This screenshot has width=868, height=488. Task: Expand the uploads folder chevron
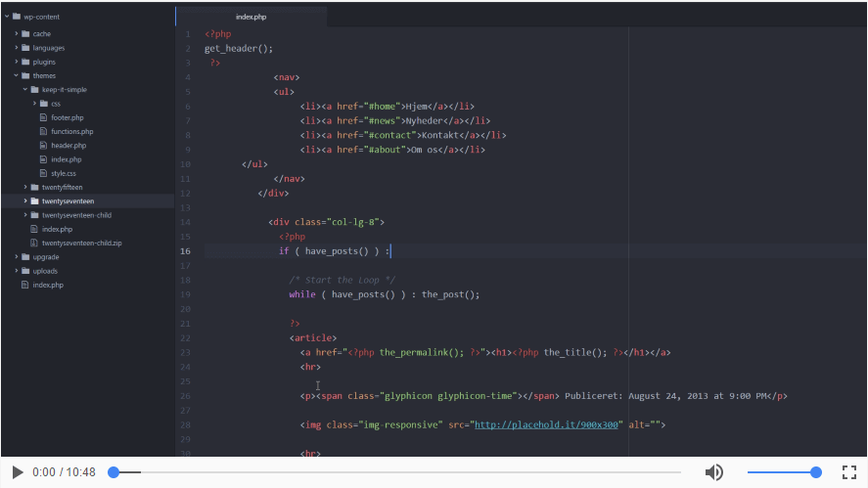[x=17, y=271]
